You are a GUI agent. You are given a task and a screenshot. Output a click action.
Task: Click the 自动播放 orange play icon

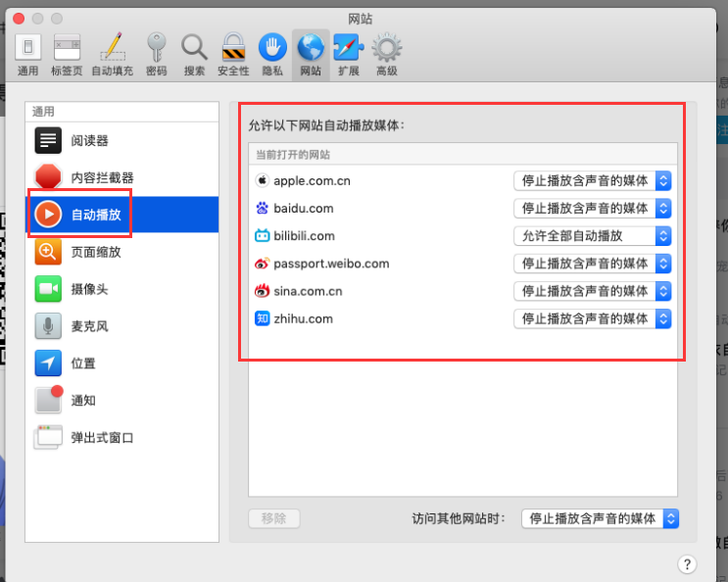[48, 215]
